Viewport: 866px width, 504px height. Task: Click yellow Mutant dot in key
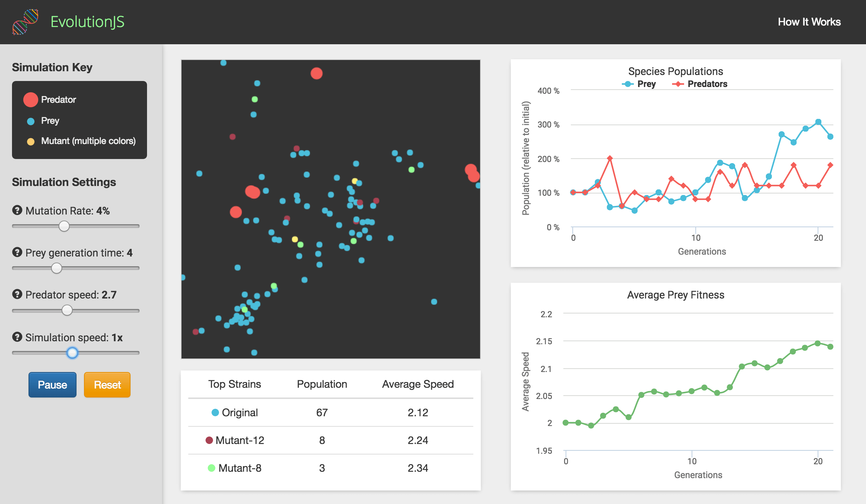[31, 141]
